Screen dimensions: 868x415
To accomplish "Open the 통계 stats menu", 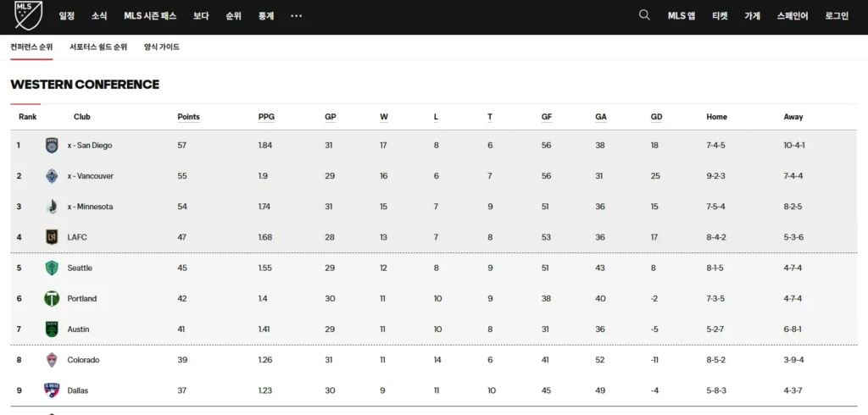I will click(x=266, y=16).
